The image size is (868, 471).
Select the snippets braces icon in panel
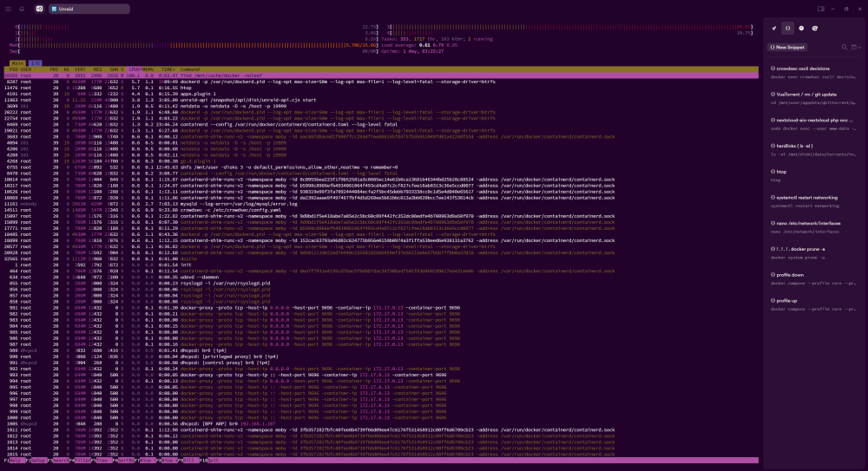[x=788, y=29]
